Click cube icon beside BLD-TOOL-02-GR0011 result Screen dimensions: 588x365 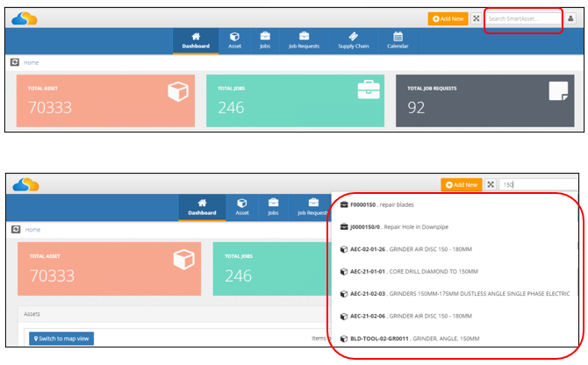pos(343,339)
